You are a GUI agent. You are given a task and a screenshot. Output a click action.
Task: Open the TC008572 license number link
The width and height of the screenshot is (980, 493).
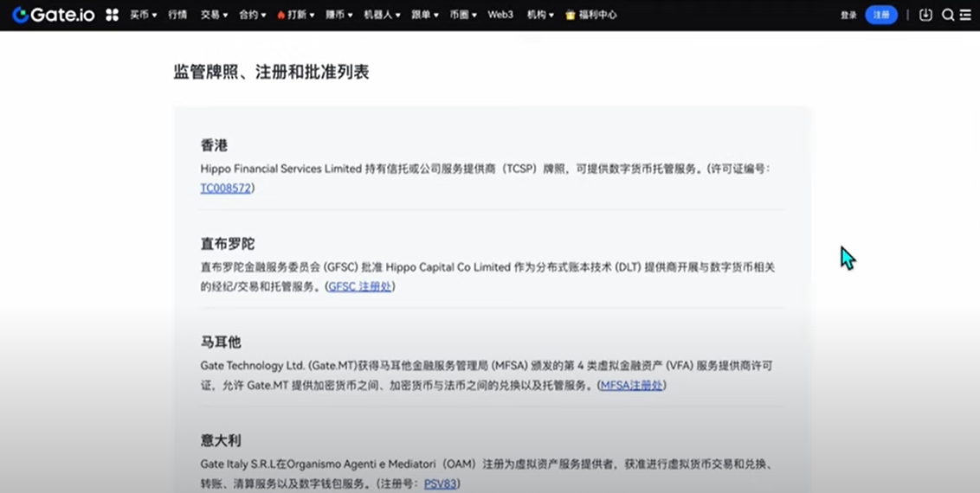(227, 188)
